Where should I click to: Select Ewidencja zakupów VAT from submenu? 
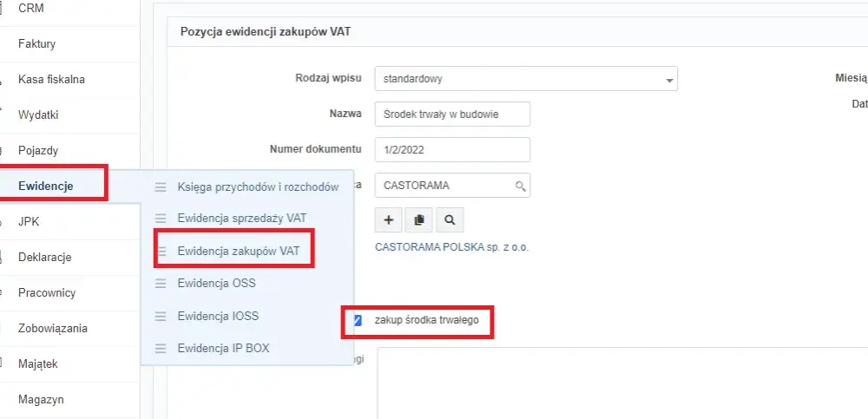(239, 251)
